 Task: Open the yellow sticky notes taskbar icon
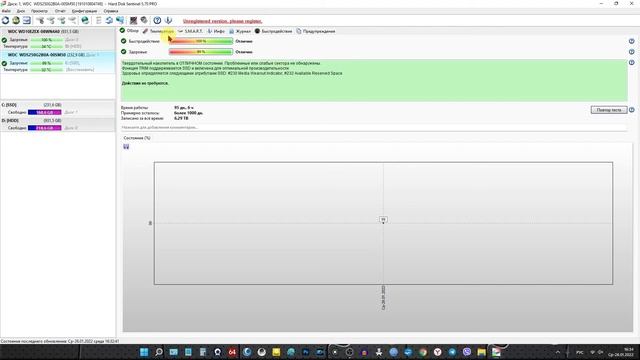(276, 352)
